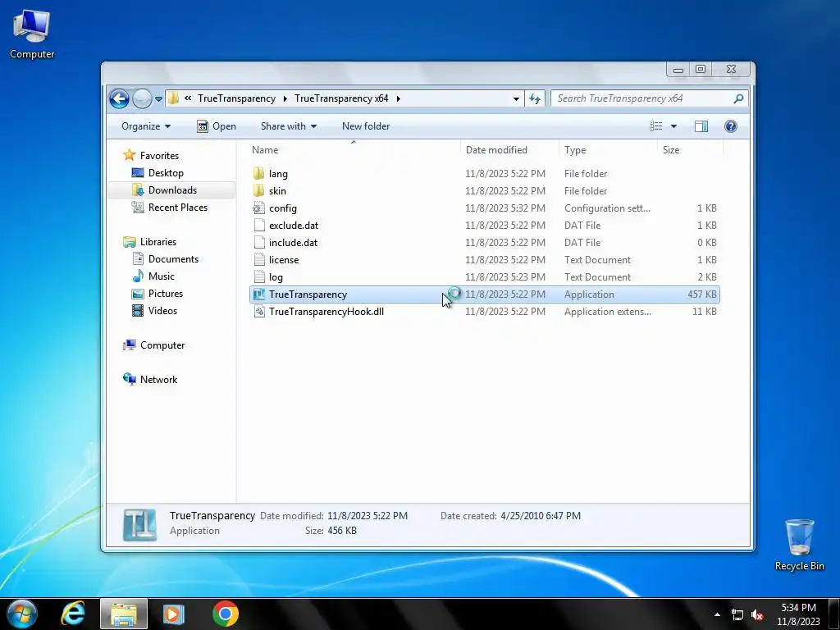Open the address bar history dropdown
Image resolution: width=840 pixels, height=630 pixels.
pyautogui.click(x=516, y=98)
